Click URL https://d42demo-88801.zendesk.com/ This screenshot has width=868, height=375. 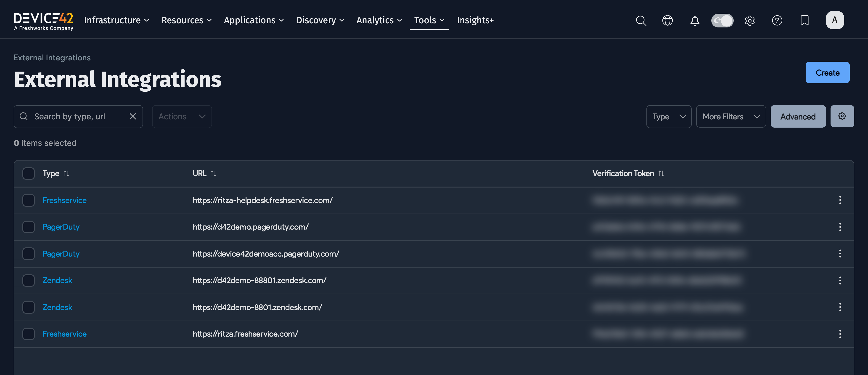click(259, 280)
